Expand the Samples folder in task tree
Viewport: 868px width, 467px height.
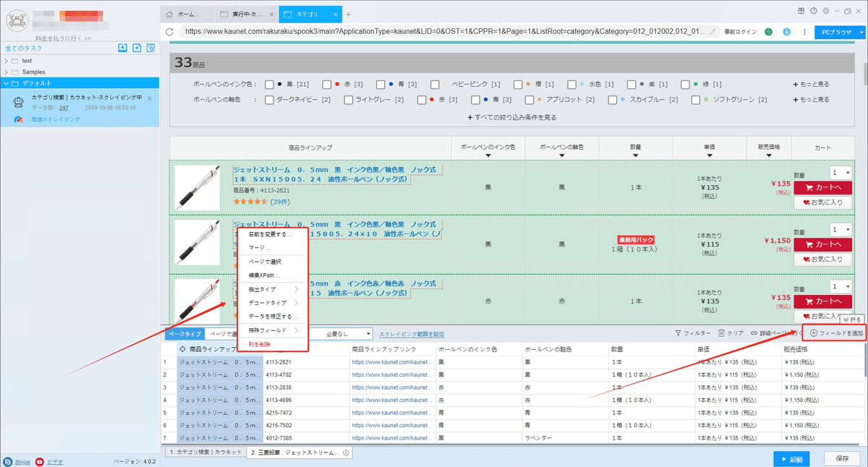[x=7, y=72]
